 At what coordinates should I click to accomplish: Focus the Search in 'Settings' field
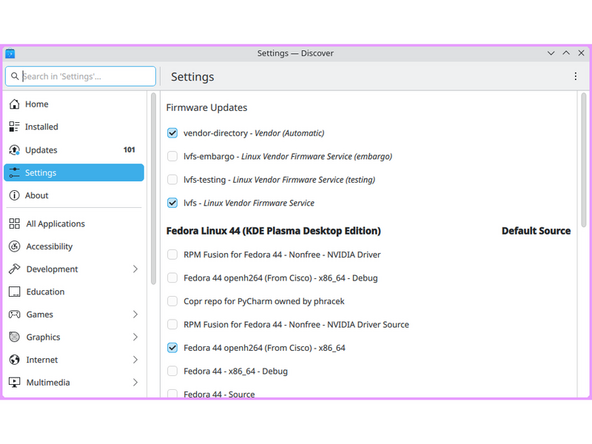point(80,76)
